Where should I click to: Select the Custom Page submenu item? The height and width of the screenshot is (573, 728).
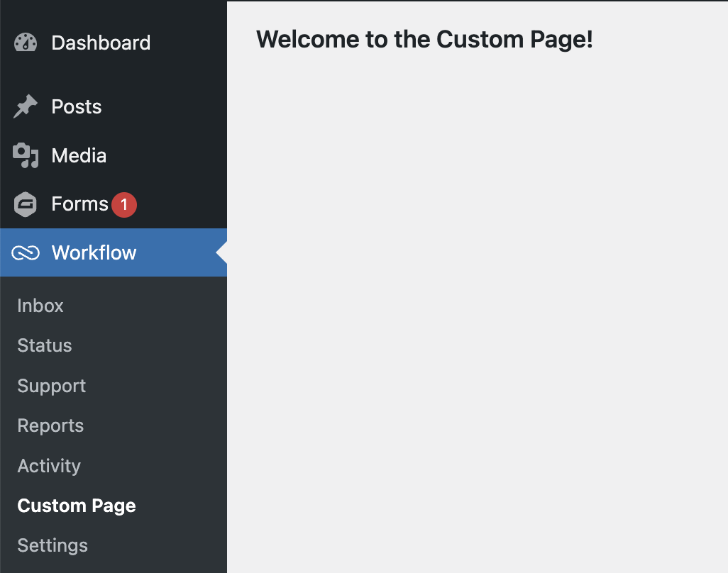[x=77, y=506]
